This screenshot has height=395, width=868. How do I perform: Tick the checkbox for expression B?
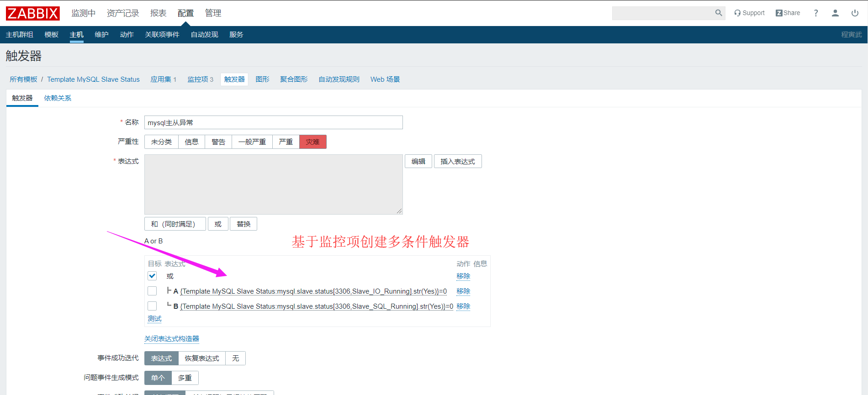[153, 306]
